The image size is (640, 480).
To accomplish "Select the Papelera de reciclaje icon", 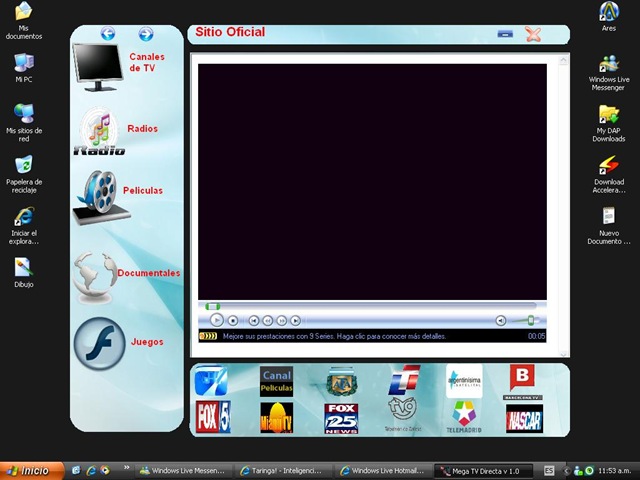I will [x=24, y=174].
